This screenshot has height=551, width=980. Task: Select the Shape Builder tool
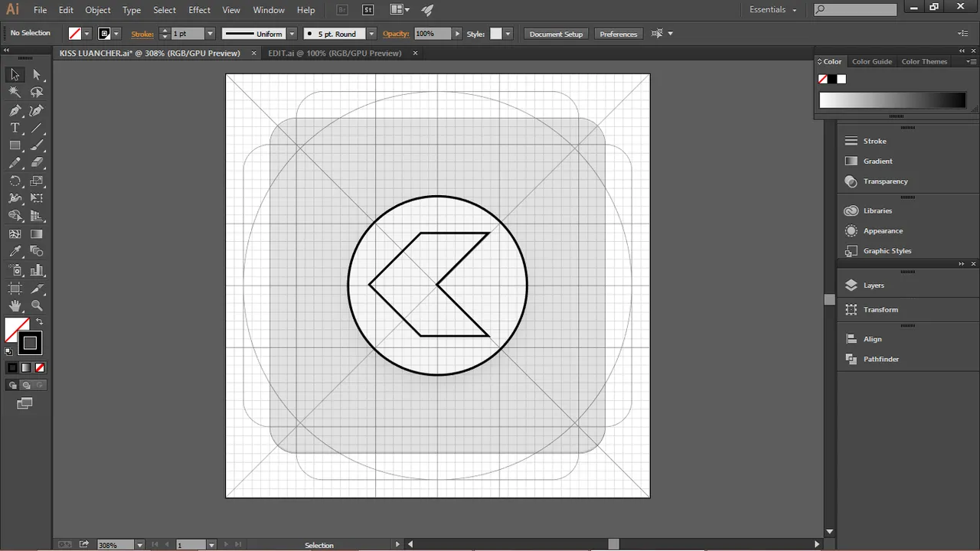15,217
